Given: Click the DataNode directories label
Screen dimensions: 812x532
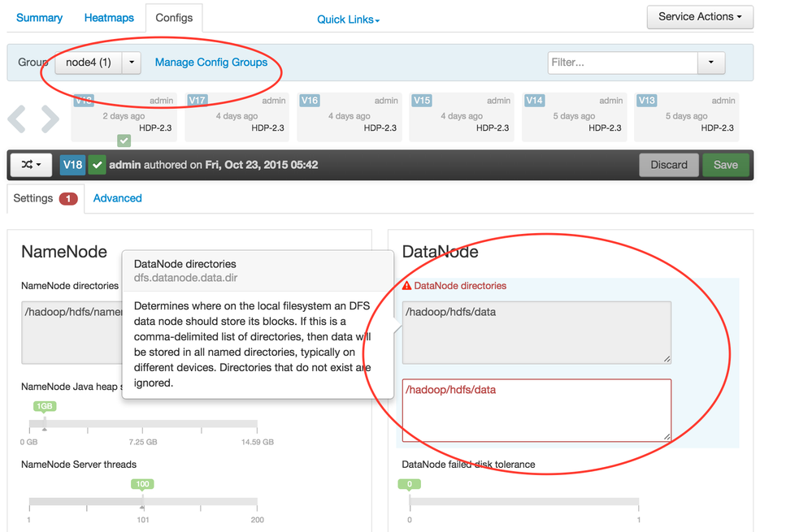Looking at the screenshot, I should pos(460,286).
